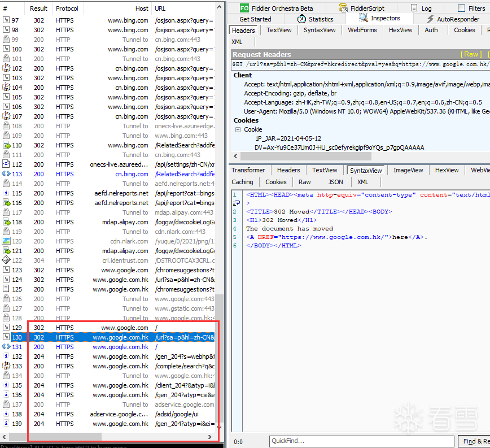Select session 123 chromesuggestions row
The width and height of the screenshot is (490, 448).
(108, 270)
